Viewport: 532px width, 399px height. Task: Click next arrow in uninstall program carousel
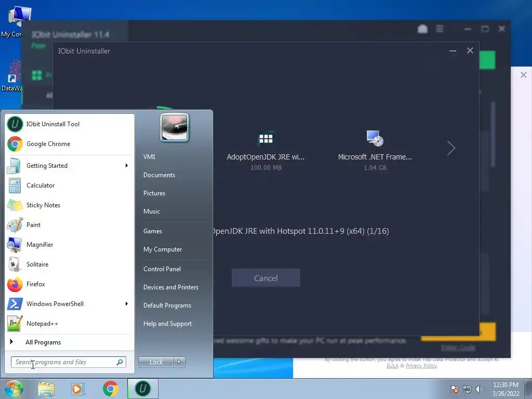pyautogui.click(x=451, y=148)
